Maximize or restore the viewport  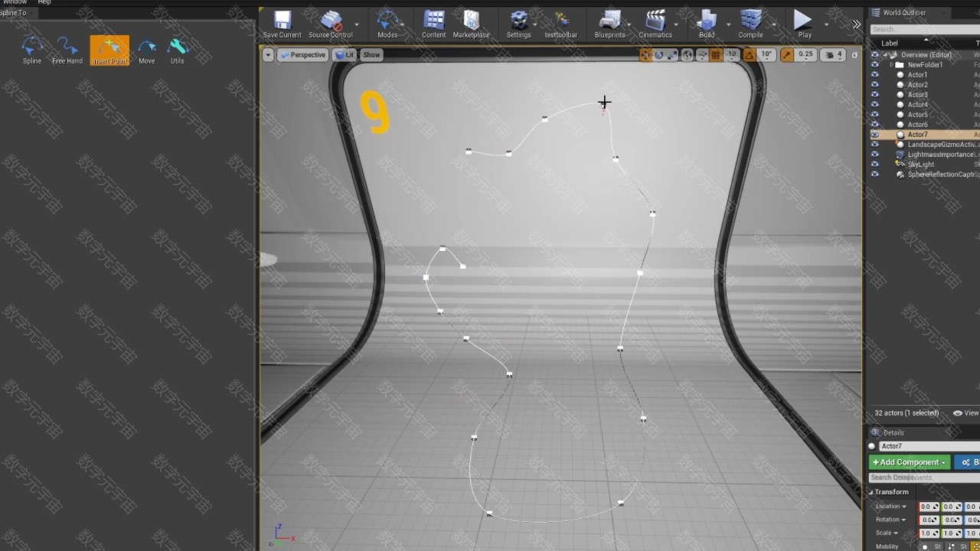pos(854,55)
